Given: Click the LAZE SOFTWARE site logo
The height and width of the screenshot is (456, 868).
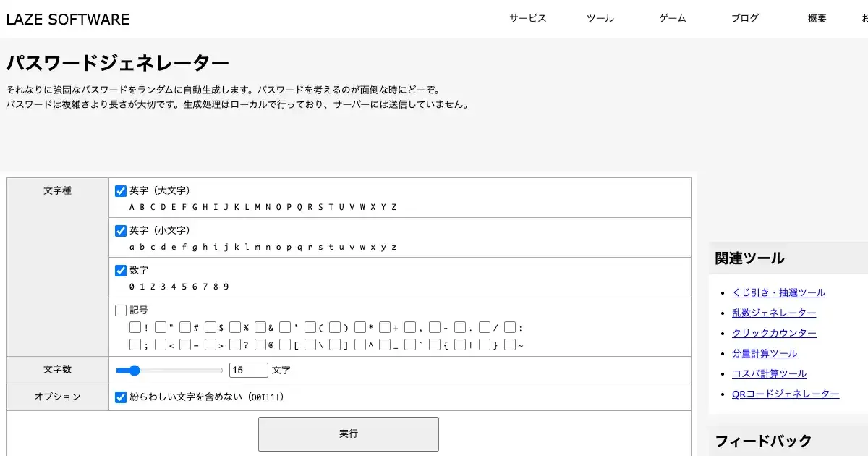Looking at the screenshot, I should [68, 20].
